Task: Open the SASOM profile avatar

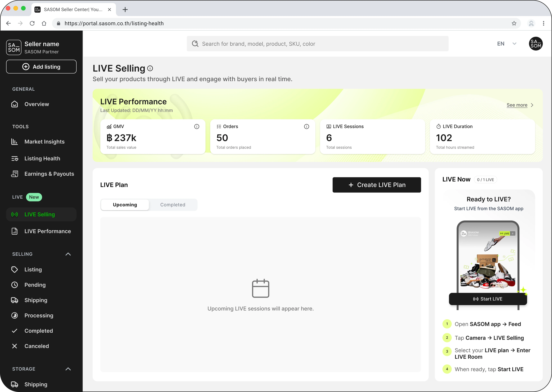Action: click(x=536, y=44)
